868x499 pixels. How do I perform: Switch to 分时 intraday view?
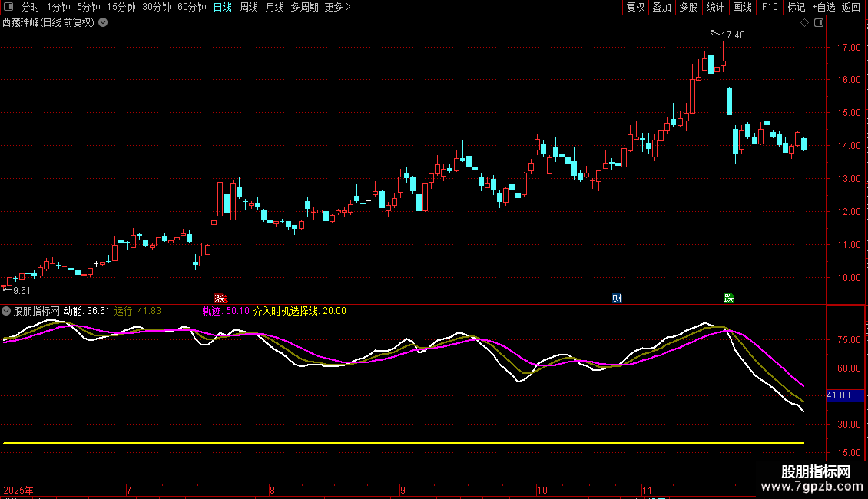pyautogui.click(x=30, y=7)
